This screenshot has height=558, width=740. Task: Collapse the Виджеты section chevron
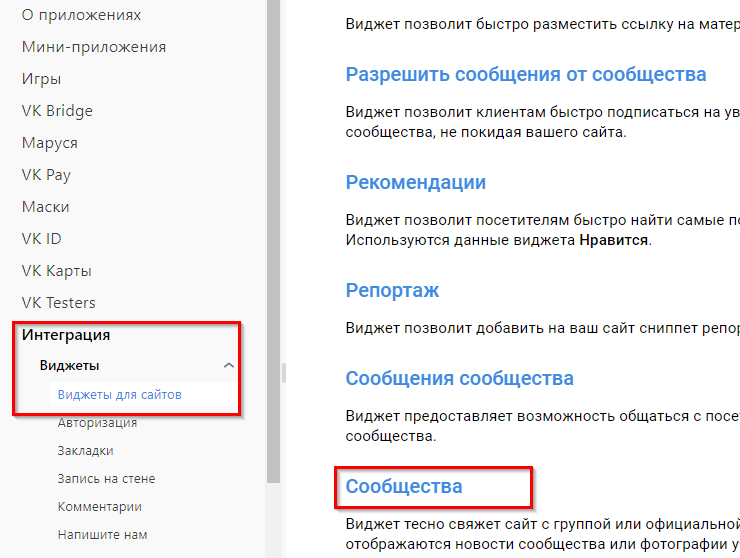[x=229, y=366]
